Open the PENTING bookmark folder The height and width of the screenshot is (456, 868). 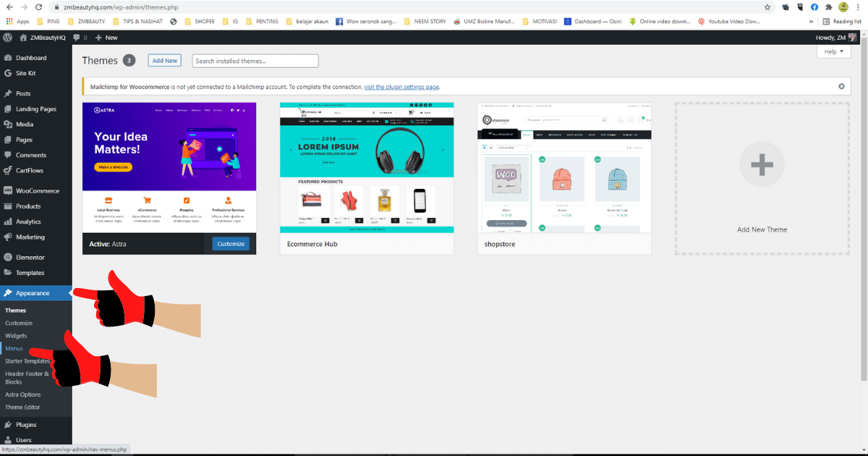261,22
